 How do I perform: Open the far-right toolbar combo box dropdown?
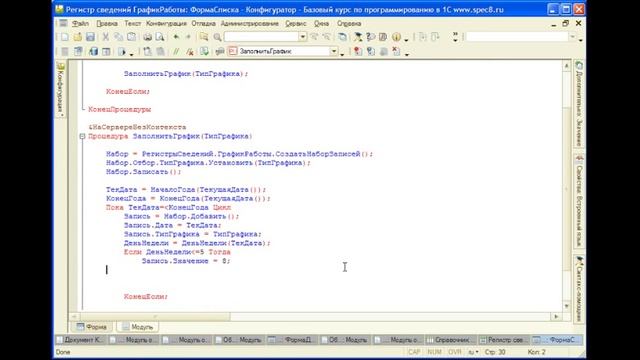coord(573,37)
